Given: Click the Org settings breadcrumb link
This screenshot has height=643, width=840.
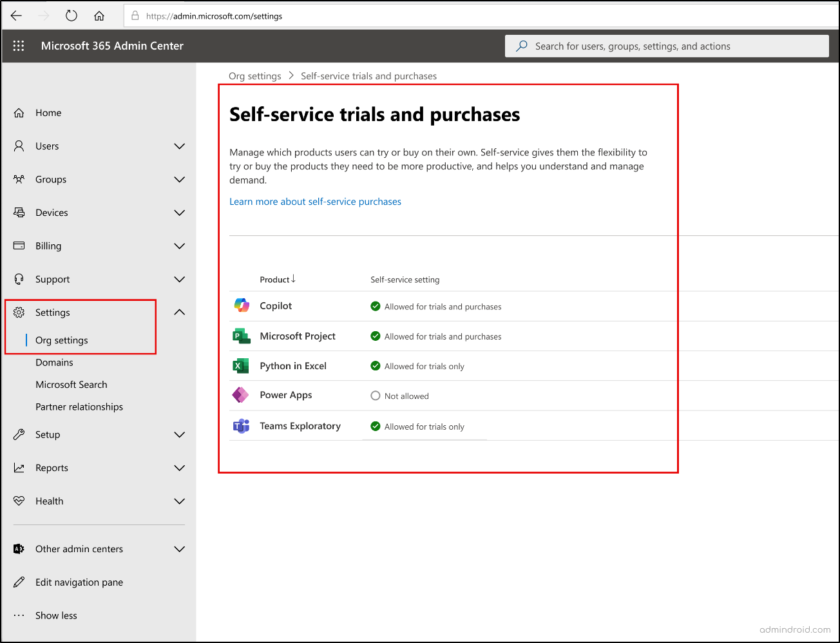Looking at the screenshot, I should (254, 75).
